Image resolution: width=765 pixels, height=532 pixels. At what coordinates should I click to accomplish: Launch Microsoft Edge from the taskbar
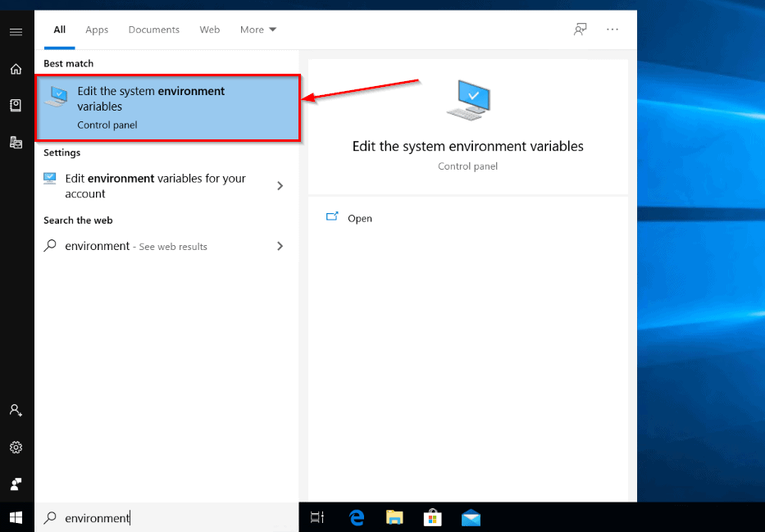pos(356,517)
